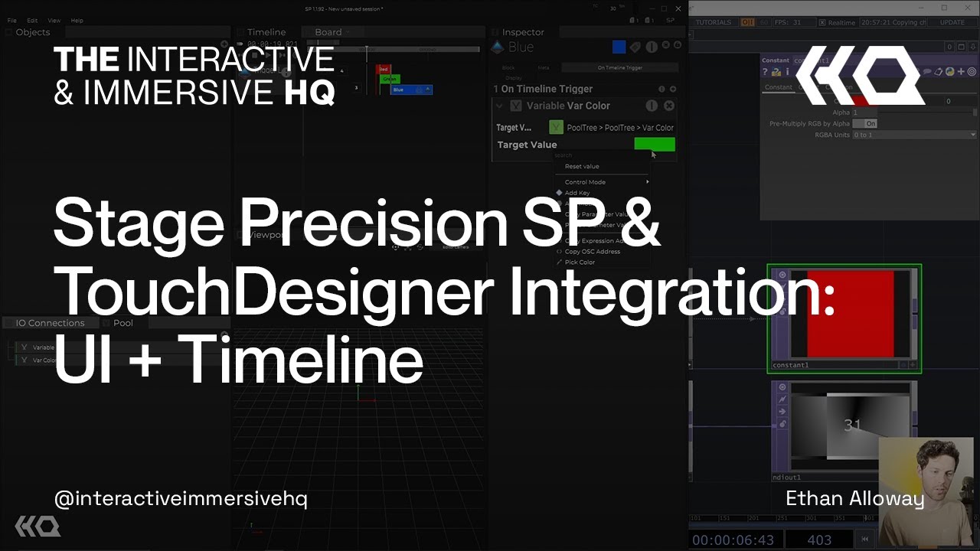Choose Pick Color in context menu
Viewport: 980px width, 551px height.
[x=580, y=262]
